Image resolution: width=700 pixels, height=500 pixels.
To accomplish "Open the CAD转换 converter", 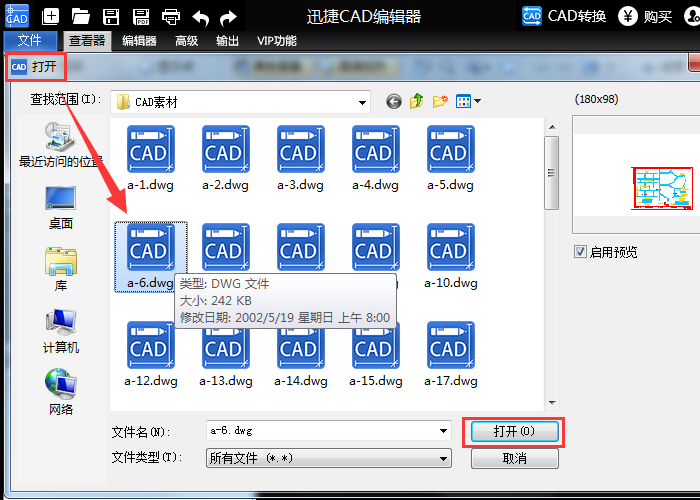I will pyautogui.click(x=564, y=17).
